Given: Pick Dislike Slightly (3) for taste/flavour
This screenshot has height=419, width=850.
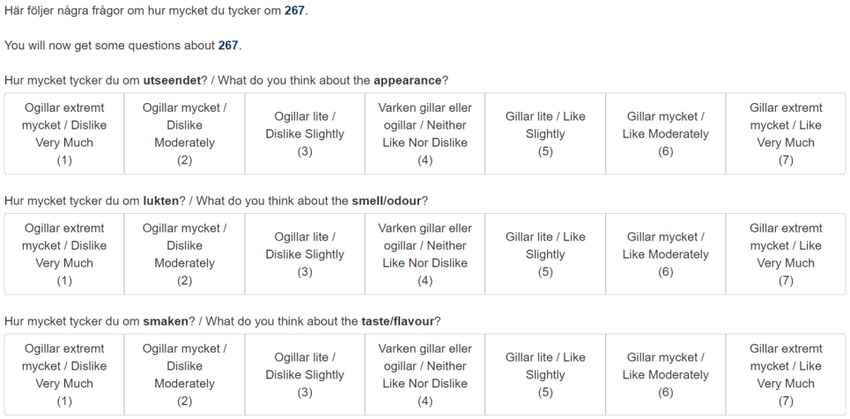Looking at the screenshot, I should [x=305, y=374].
